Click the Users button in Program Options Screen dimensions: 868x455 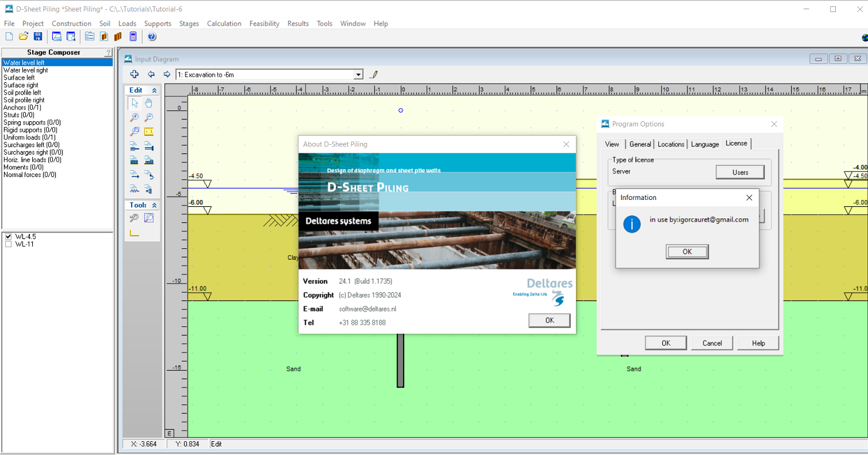tap(740, 172)
